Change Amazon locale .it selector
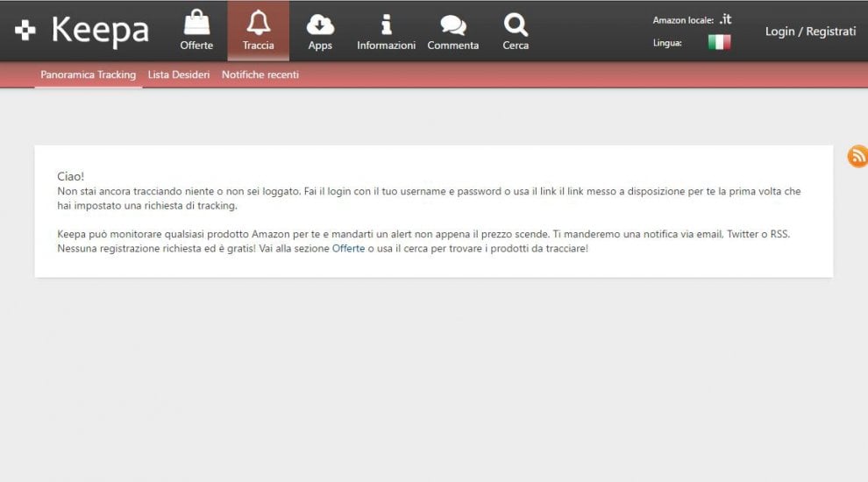This screenshot has height=482, width=868. 725,19
